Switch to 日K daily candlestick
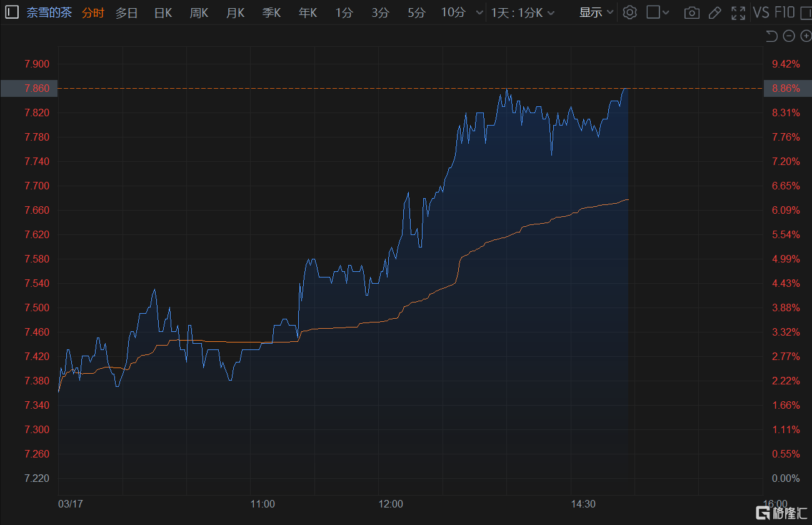Screen dimensions: 812x525 163,12
